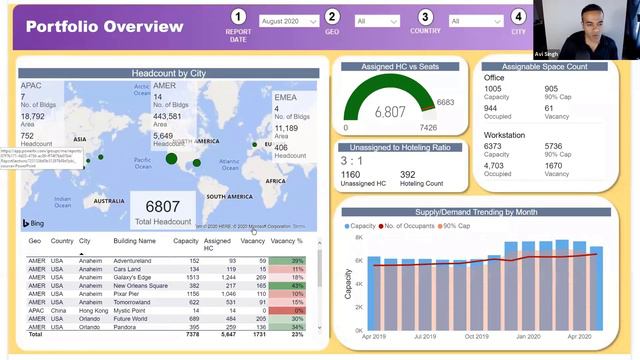This screenshot has height=360, width=640.
Task: Select the Pixar Pier building row
Action: [166, 294]
